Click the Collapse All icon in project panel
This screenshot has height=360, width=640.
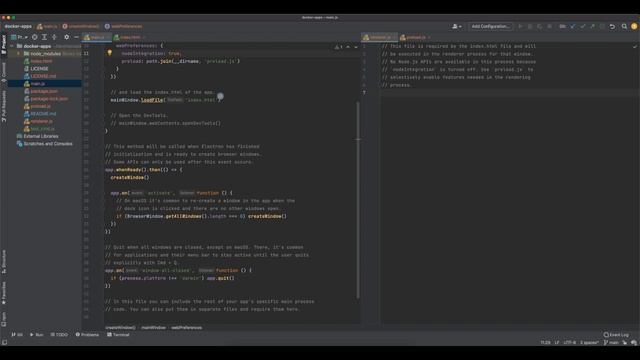pyautogui.click(x=54, y=37)
